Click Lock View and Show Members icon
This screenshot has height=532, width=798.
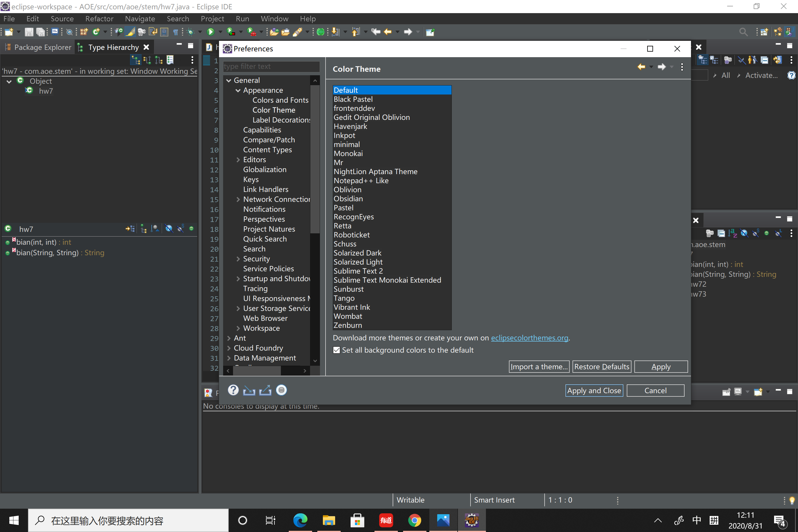pos(130,229)
